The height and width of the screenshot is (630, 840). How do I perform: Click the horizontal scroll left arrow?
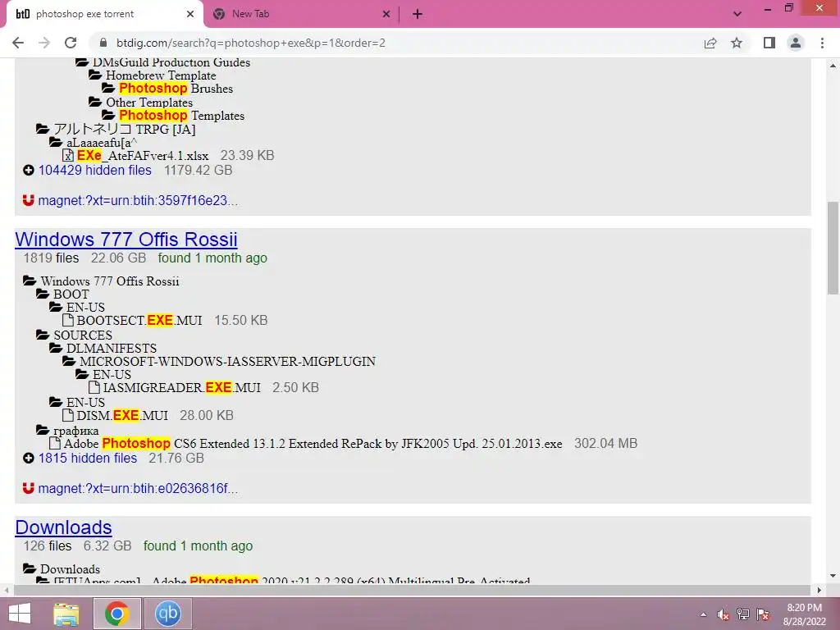[7, 590]
